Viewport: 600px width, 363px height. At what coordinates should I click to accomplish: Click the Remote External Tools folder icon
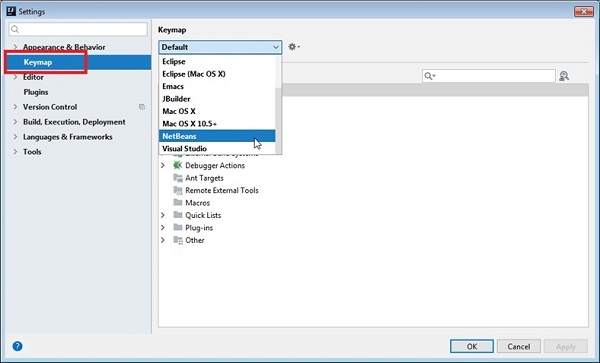point(178,190)
